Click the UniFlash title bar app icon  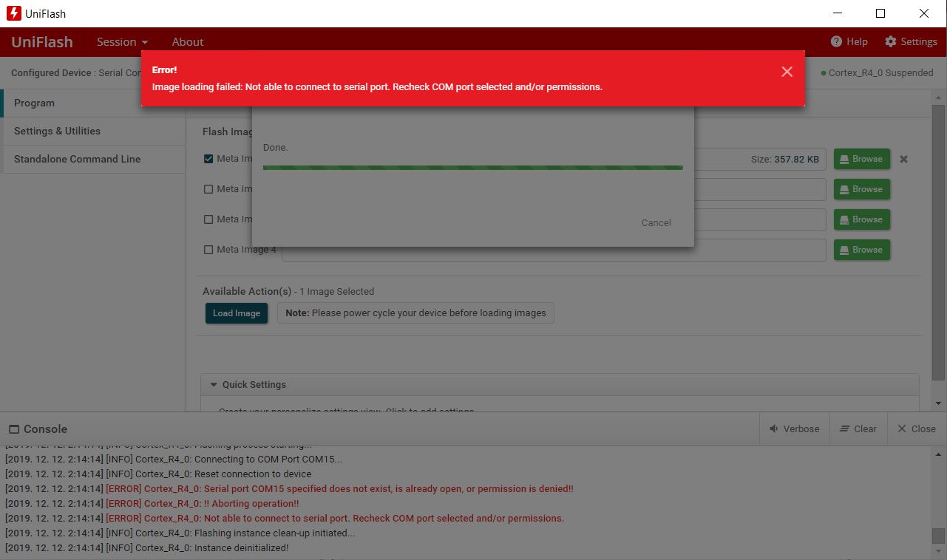click(13, 13)
